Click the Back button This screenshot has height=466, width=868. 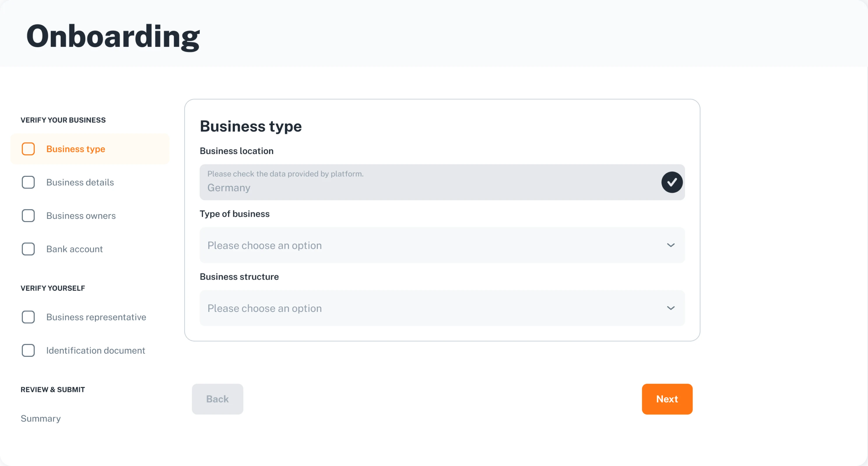tap(217, 399)
